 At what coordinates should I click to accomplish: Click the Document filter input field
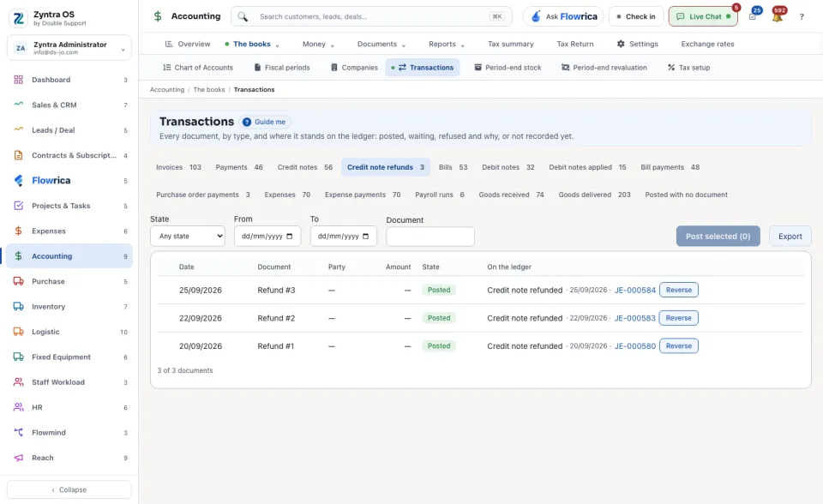coord(430,237)
